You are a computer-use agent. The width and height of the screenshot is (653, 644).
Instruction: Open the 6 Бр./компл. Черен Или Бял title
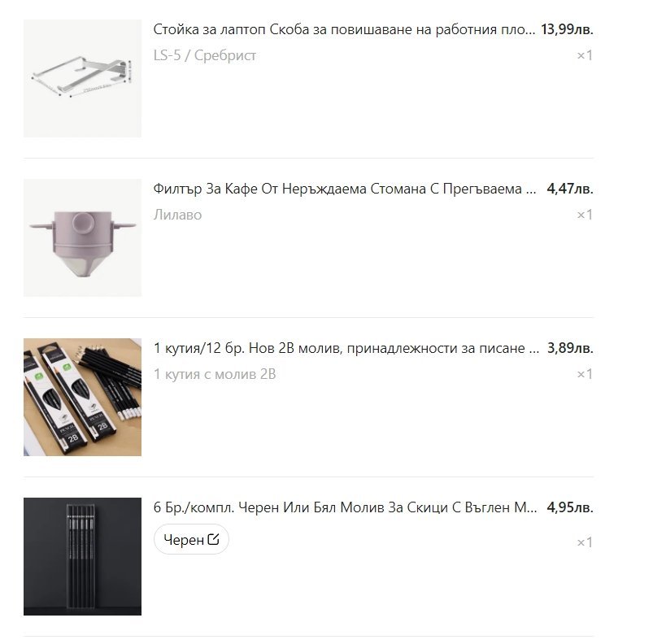(346, 507)
